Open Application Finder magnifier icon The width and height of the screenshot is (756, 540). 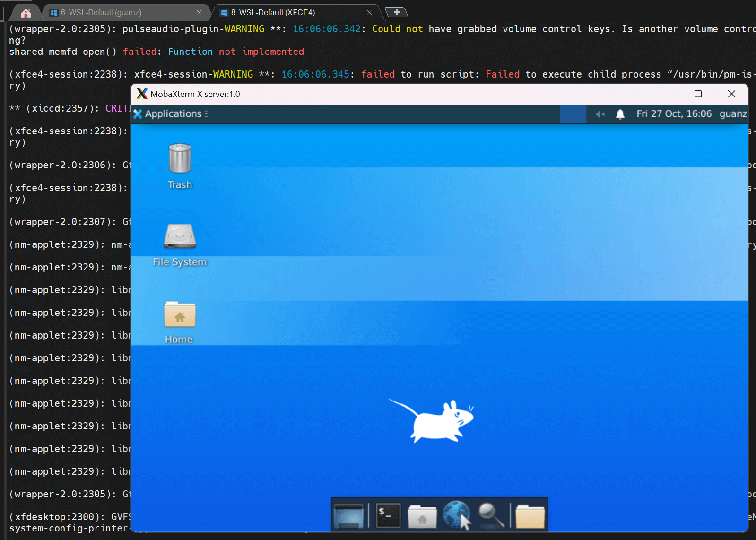click(x=491, y=515)
